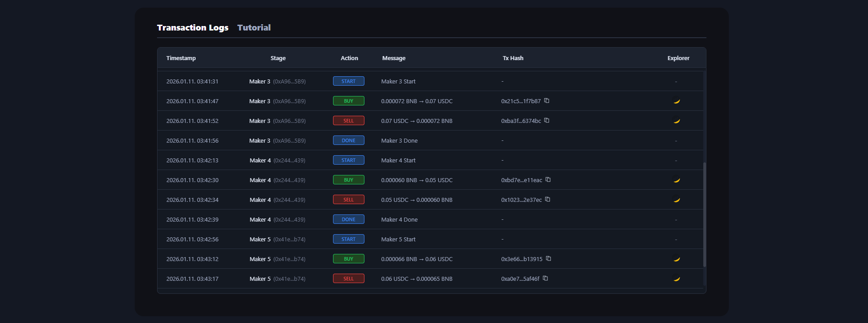This screenshot has height=323, width=868.
Task: Click the Maker 3 DONE badge
Action: [348, 140]
